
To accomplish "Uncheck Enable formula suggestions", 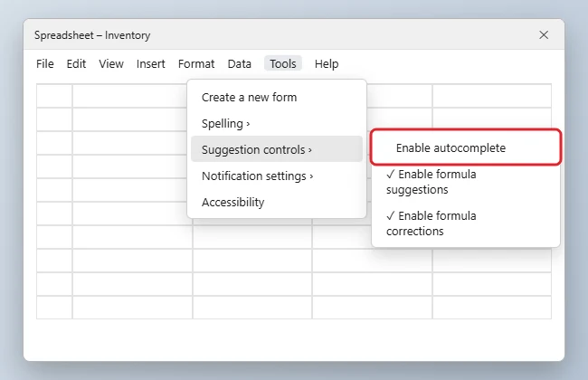I will tap(465, 182).
